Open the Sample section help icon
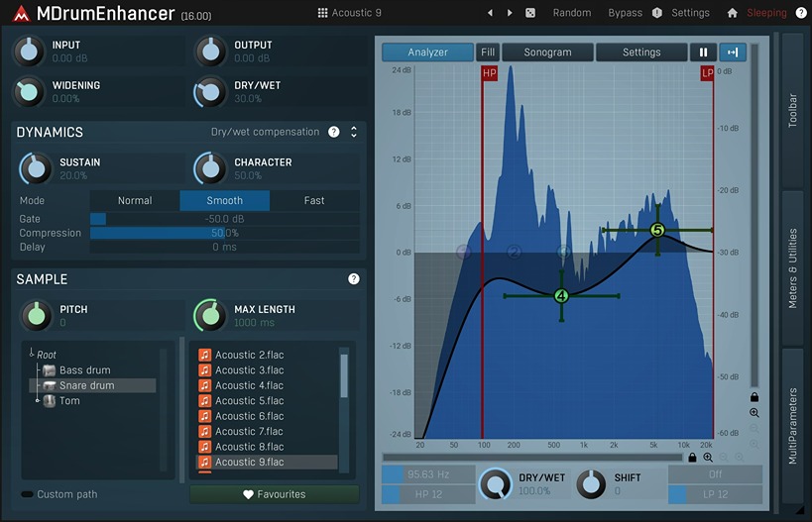The height and width of the screenshot is (522, 812). pyautogui.click(x=354, y=279)
